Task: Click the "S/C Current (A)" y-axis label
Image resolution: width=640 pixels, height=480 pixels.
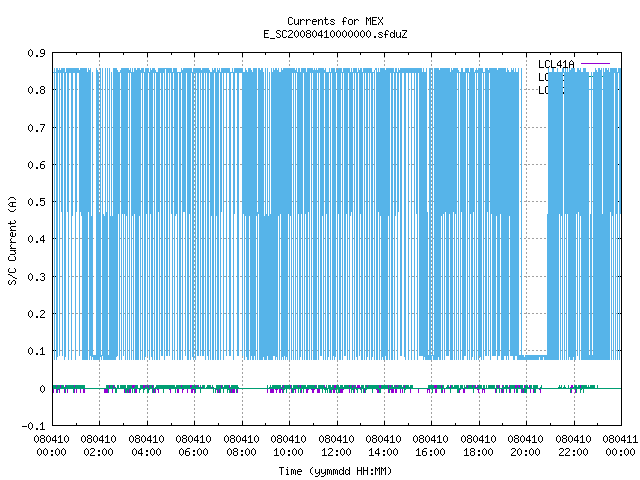Action: pos(12,241)
